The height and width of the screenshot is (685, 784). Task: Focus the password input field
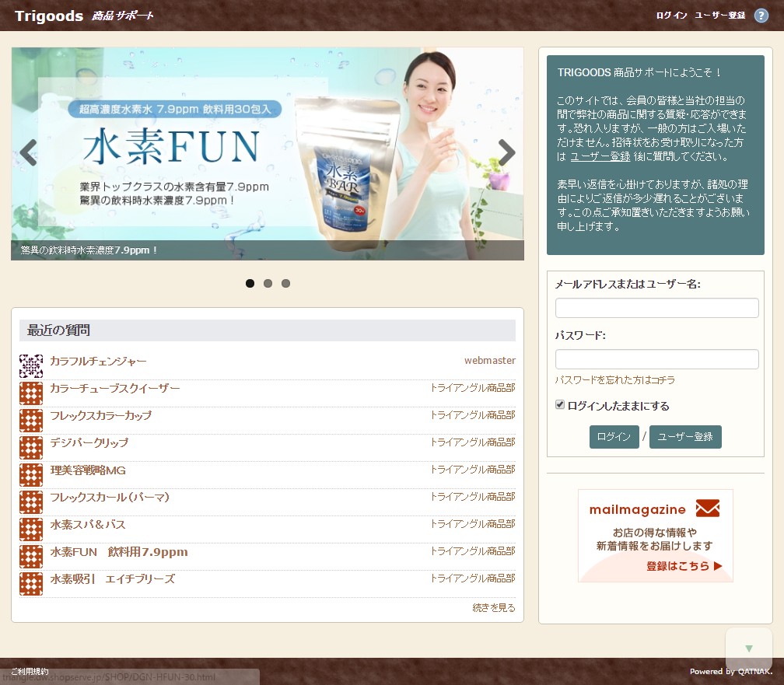tap(656, 359)
